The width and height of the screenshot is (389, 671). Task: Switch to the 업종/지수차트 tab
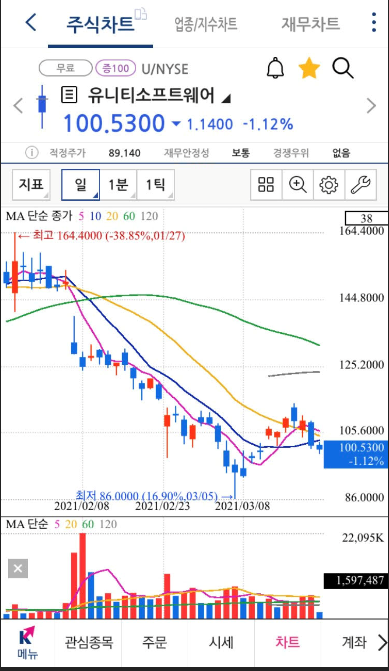[x=206, y=24]
